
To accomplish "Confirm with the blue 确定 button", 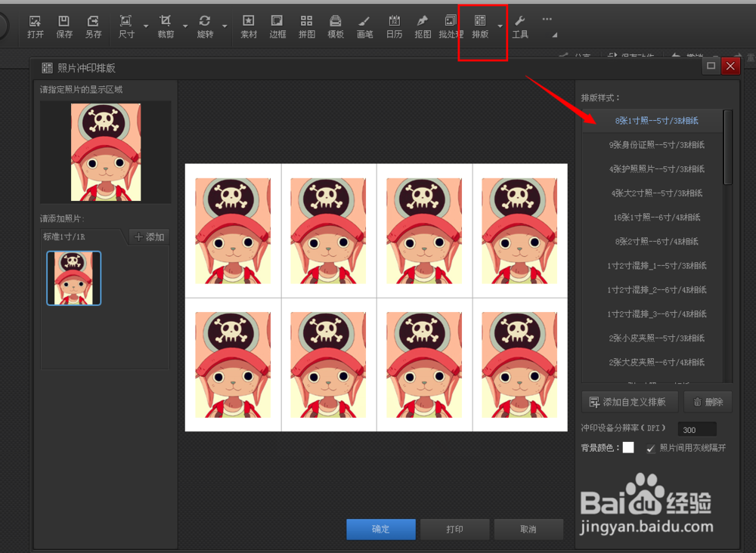I will [381, 529].
